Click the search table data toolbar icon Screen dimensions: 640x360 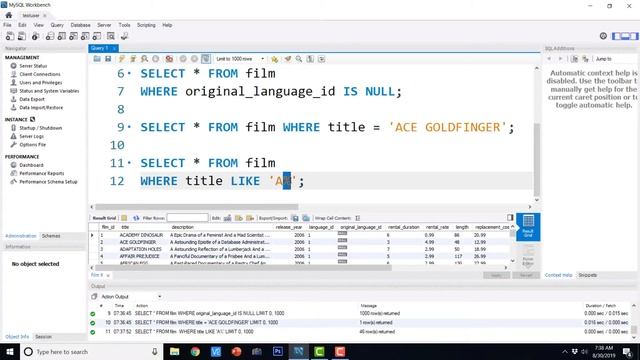pos(111,36)
